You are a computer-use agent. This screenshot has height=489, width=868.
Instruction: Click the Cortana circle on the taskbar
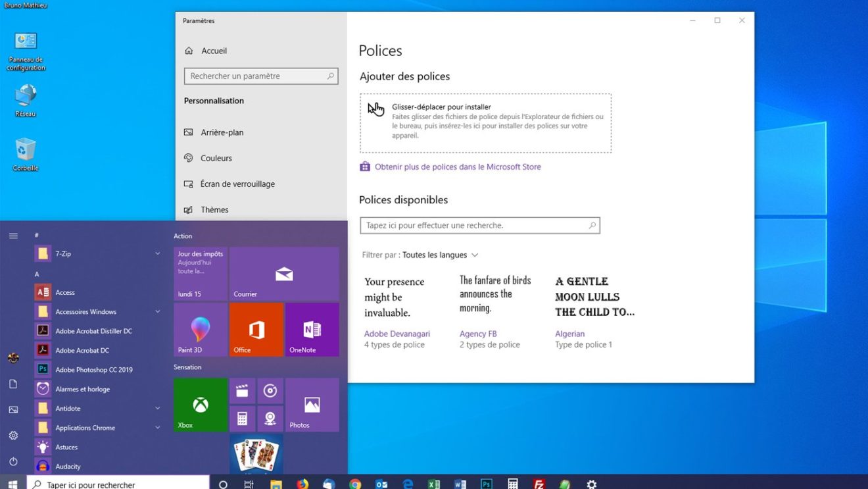pyautogui.click(x=223, y=484)
